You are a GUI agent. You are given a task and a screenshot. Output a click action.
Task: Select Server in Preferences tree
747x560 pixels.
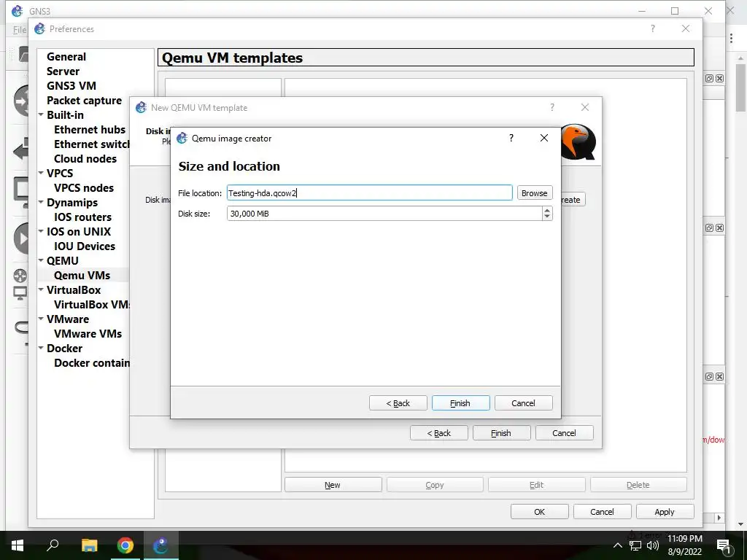[63, 71]
